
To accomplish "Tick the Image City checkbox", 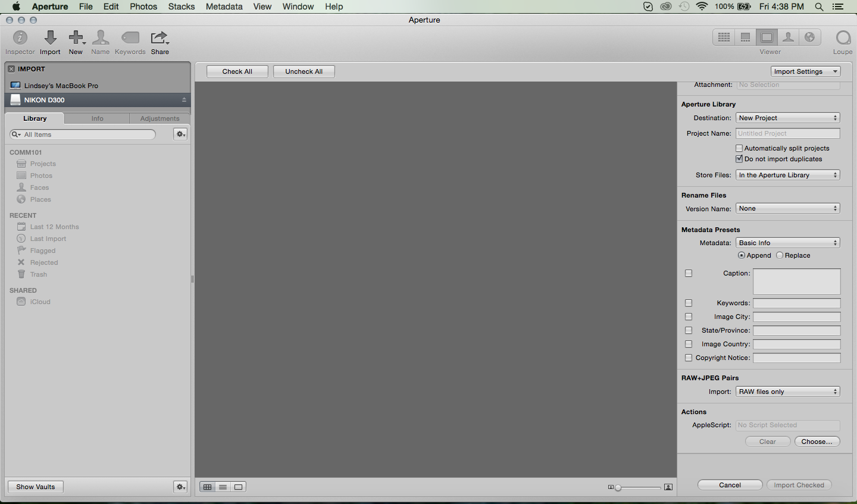I will point(689,317).
